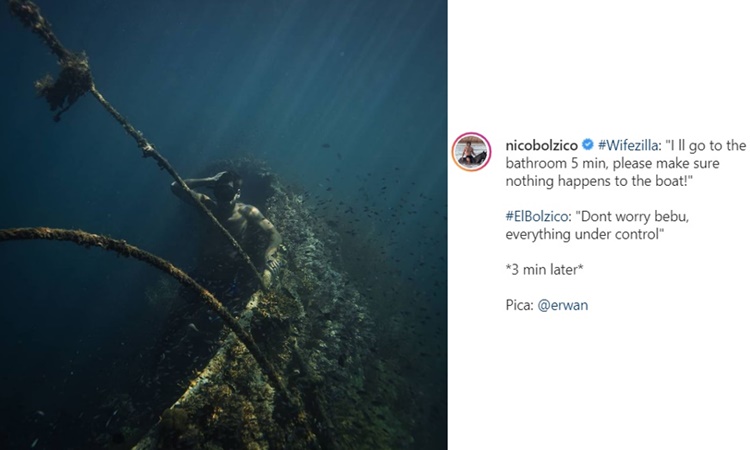750x450 pixels.
Task: Click "everything under control" caption line
Action: pyautogui.click(x=585, y=234)
